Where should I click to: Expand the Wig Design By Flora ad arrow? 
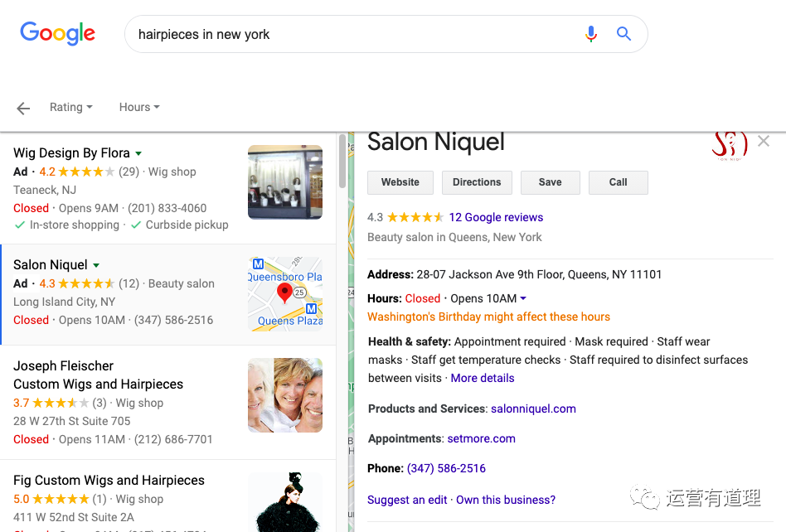138,153
